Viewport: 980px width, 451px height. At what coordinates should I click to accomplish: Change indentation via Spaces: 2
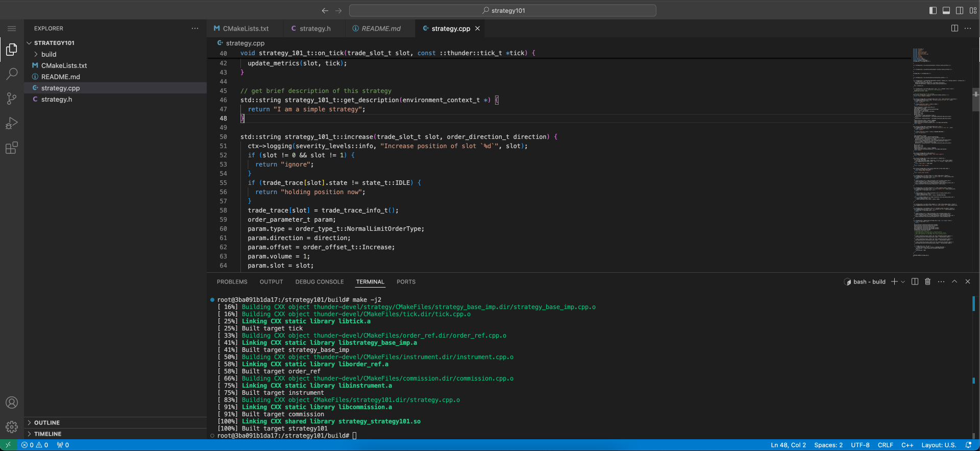pos(828,445)
